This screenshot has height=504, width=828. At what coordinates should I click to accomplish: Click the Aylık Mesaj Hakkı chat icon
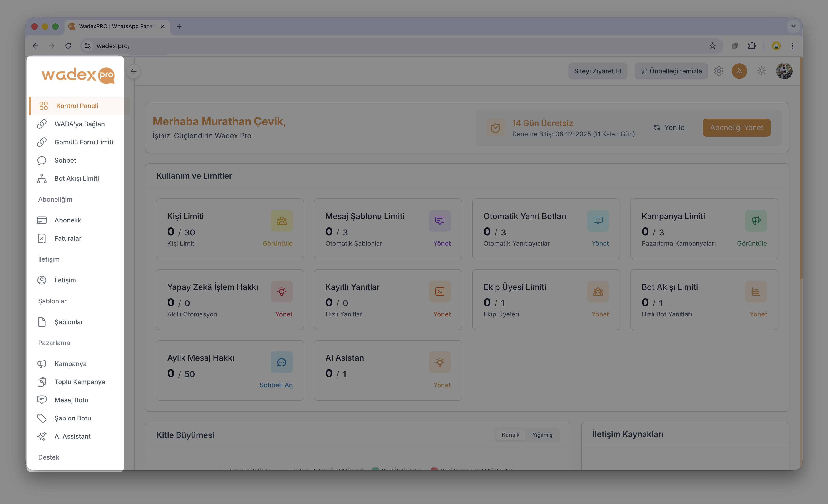pos(282,362)
